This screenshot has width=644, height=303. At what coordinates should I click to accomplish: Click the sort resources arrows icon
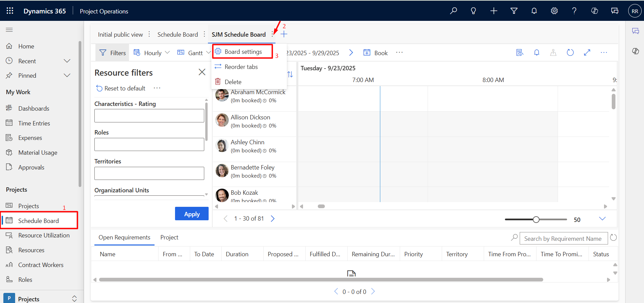tap(290, 74)
